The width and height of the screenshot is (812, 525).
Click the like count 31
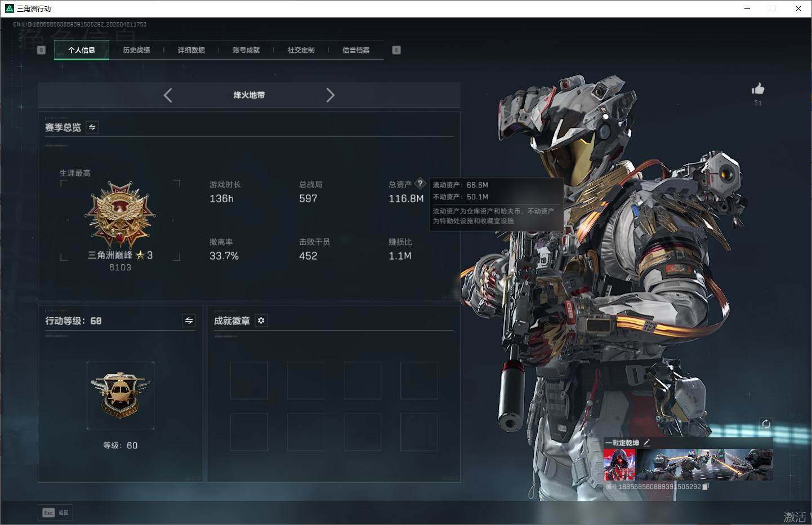pyautogui.click(x=758, y=103)
